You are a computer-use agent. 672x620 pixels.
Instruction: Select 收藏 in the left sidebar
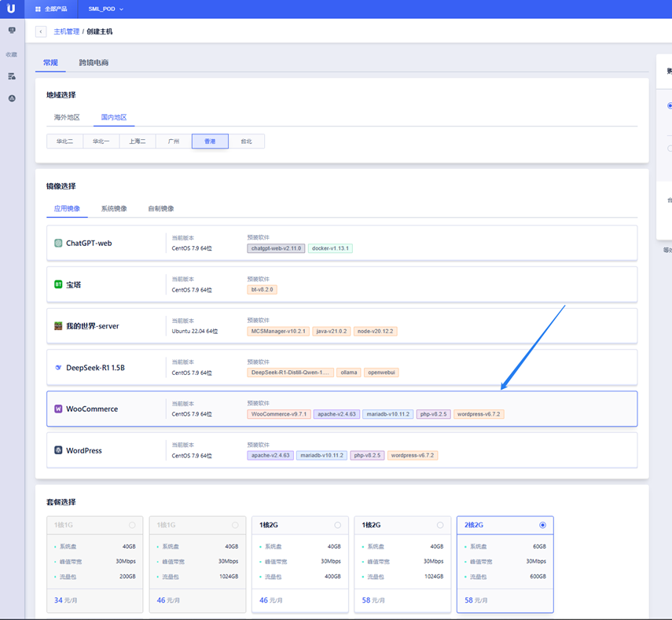pyautogui.click(x=12, y=54)
